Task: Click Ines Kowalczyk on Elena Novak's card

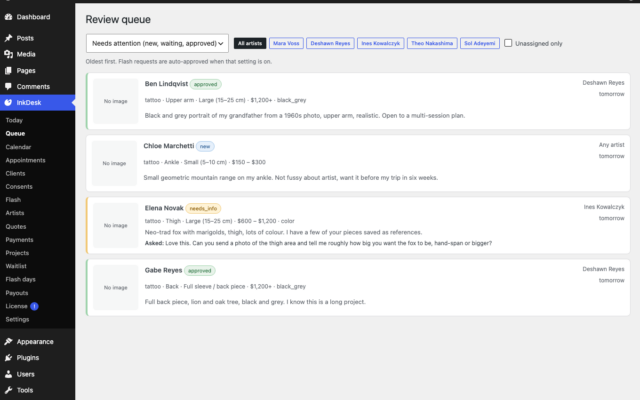Action: (x=604, y=207)
